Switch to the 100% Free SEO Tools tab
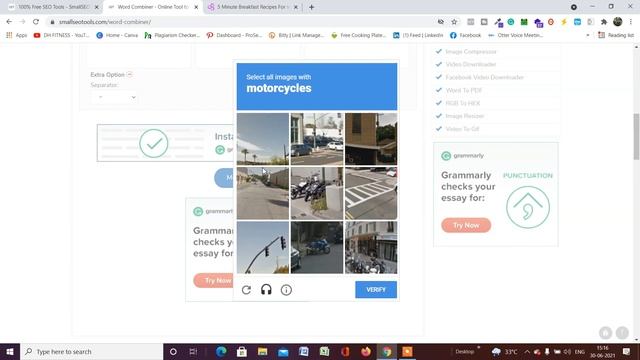 (x=54, y=7)
